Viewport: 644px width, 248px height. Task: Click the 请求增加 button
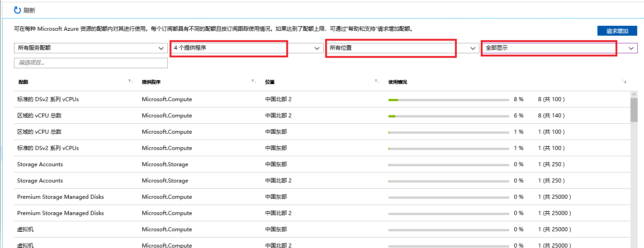pyautogui.click(x=617, y=31)
